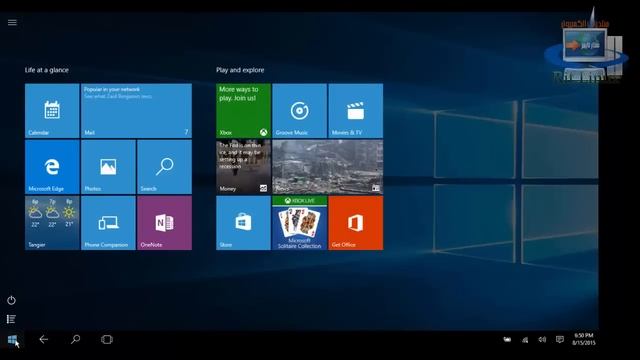Launch the OneNote tile
The width and height of the screenshot is (640, 360).
click(164, 223)
